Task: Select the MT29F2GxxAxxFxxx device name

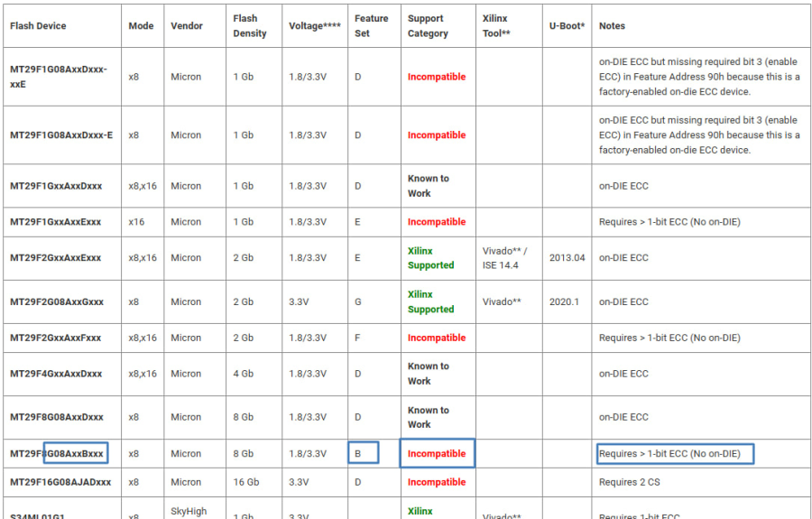Action: tap(55, 338)
